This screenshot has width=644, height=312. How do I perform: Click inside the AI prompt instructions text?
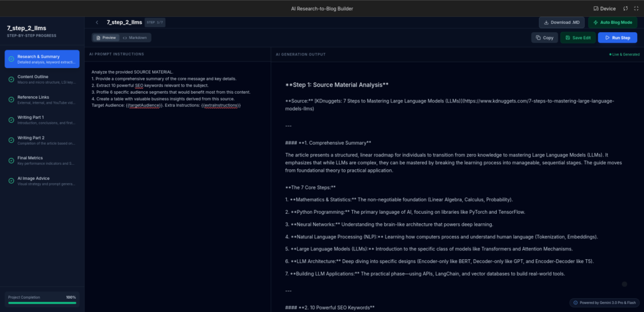(x=171, y=89)
